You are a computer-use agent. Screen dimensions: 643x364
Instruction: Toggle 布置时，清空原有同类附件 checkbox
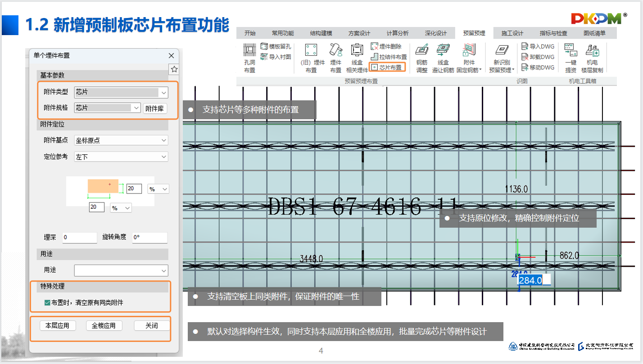pyautogui.click(x=47, y=303)
